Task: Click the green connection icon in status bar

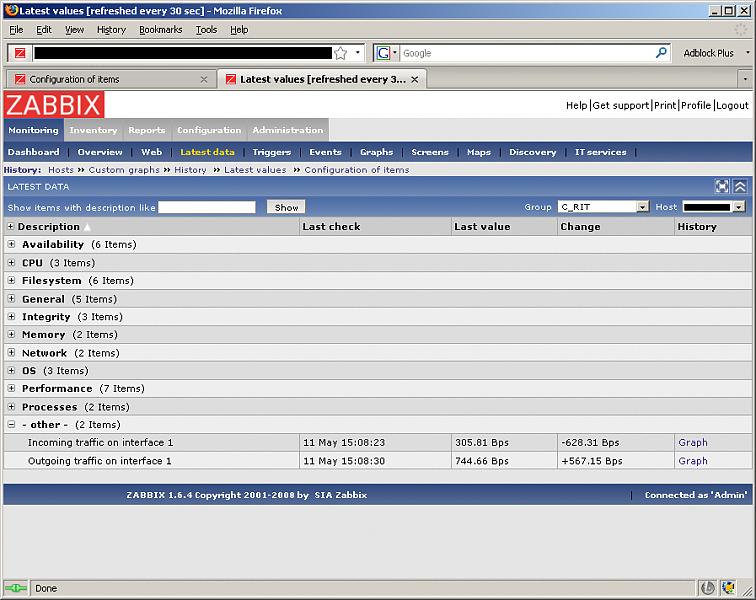Action: (15, 588)
